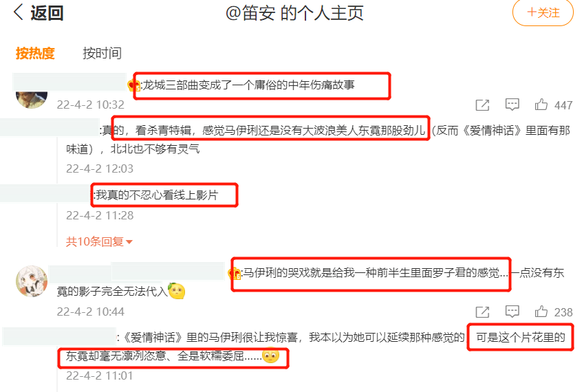Open reply 我真的不忍心看线上影片
The image size is (584, 392).
pyautogui.click(x=156, y=195)
